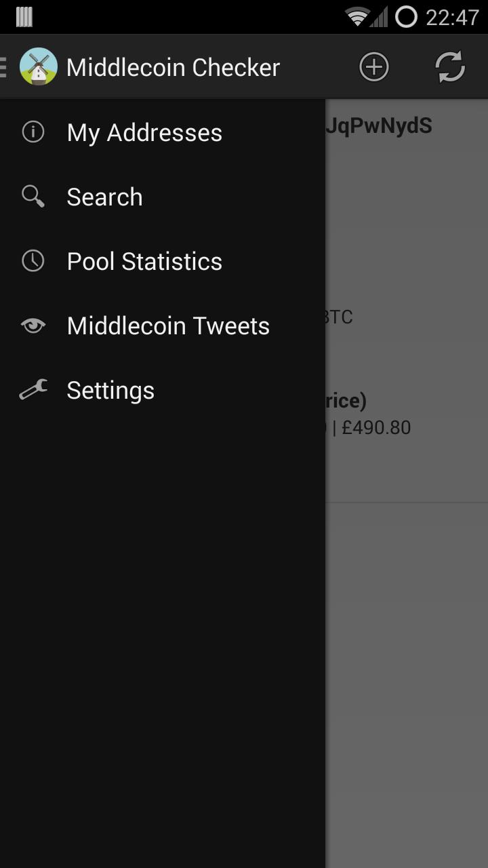Screen dimensions: 488x868
Task: Click the Pool Statistics clock icon
Action: (33, 261)
